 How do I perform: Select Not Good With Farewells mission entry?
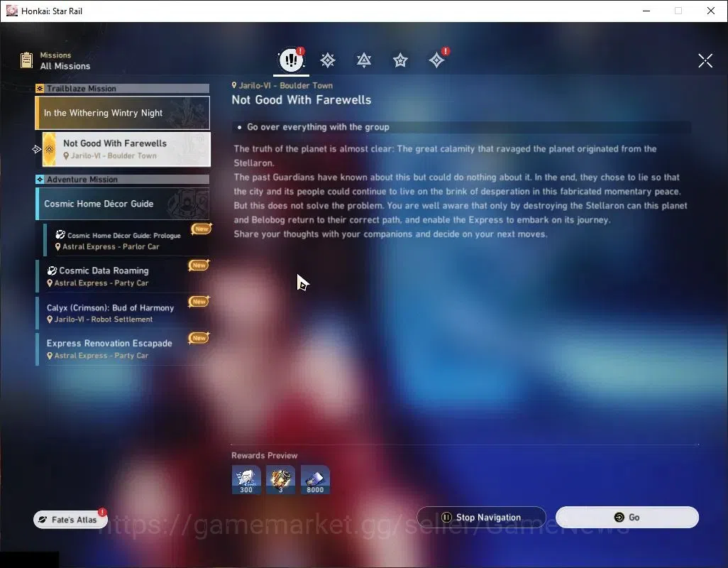tap(126, 149)
